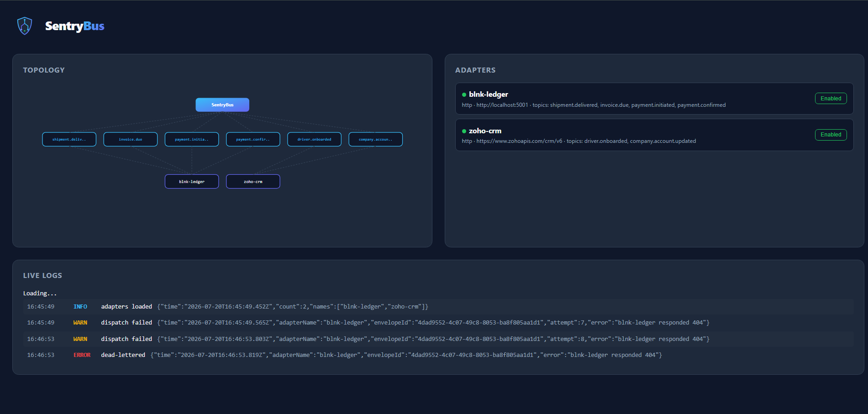The height and width of the screenshot is (414, 868).
Task: Click the green status dot beside blnk-ledger
Action: point(464,94)
